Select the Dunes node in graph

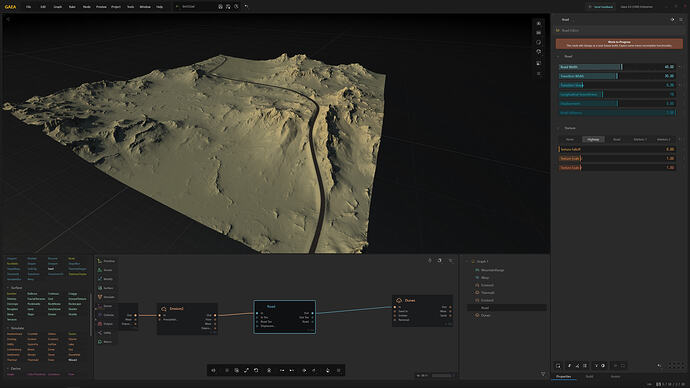[x=422, y=311]
